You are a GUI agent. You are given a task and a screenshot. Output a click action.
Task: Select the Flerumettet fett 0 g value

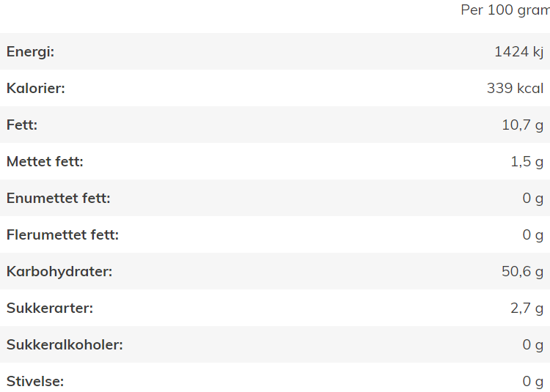click(x=533, y=234)
